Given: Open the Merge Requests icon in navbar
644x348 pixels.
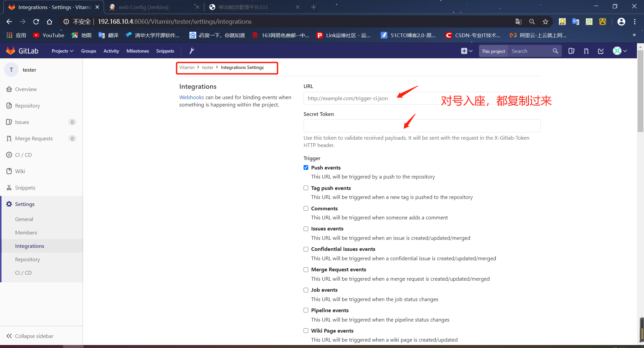Looking at the screenshot, I should point(586,51).
